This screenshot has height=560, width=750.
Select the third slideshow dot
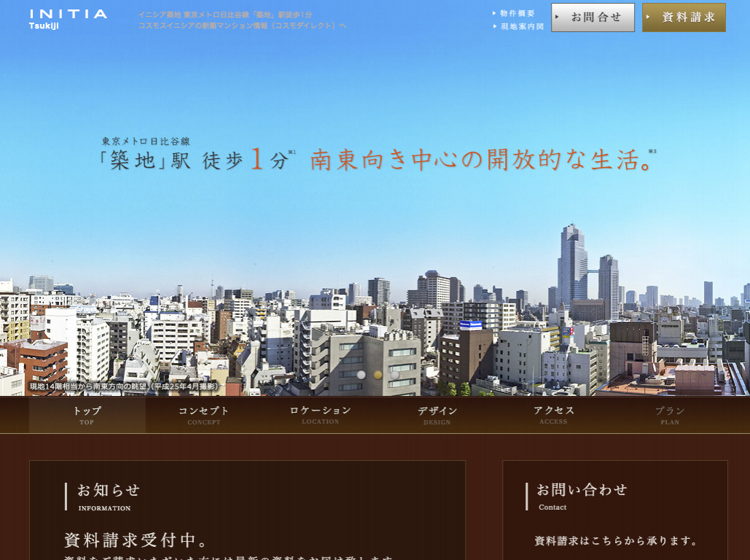click(395, 375)
